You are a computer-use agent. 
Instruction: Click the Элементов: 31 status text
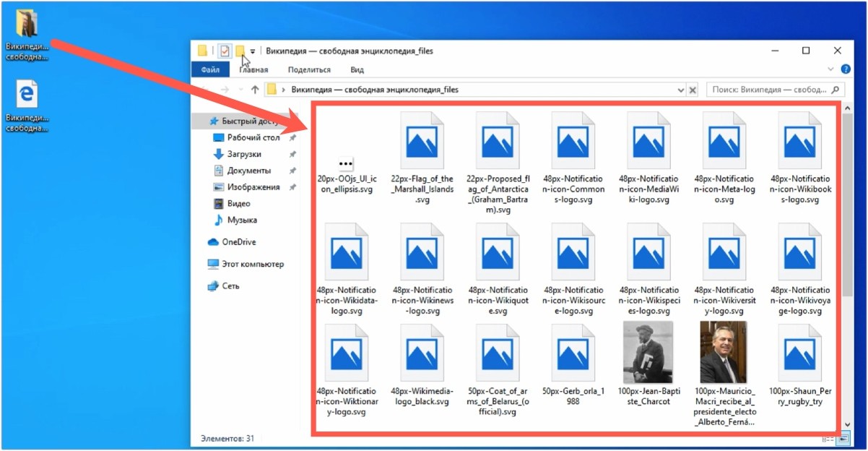[227, 438]
